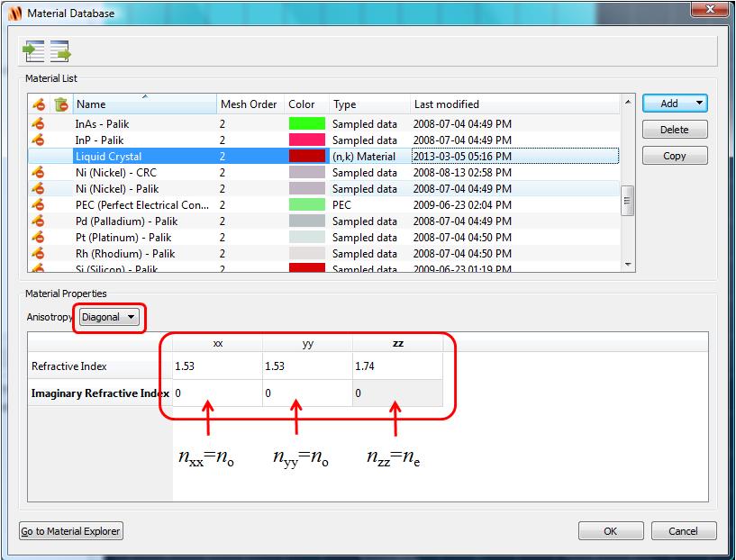Screen dimensions: 736x560
Task: Click the lock icon beside Pt (Platinum) - Palik
Action: 38,237
